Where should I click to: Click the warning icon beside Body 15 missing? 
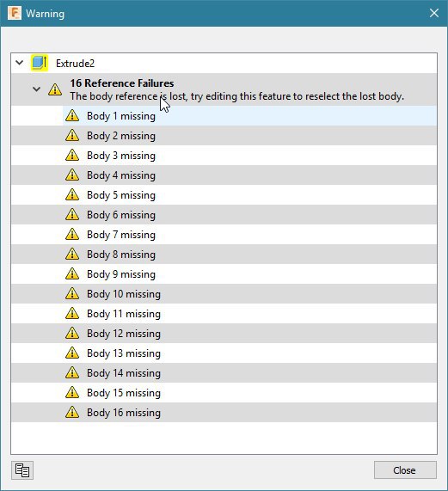(72, 392)
